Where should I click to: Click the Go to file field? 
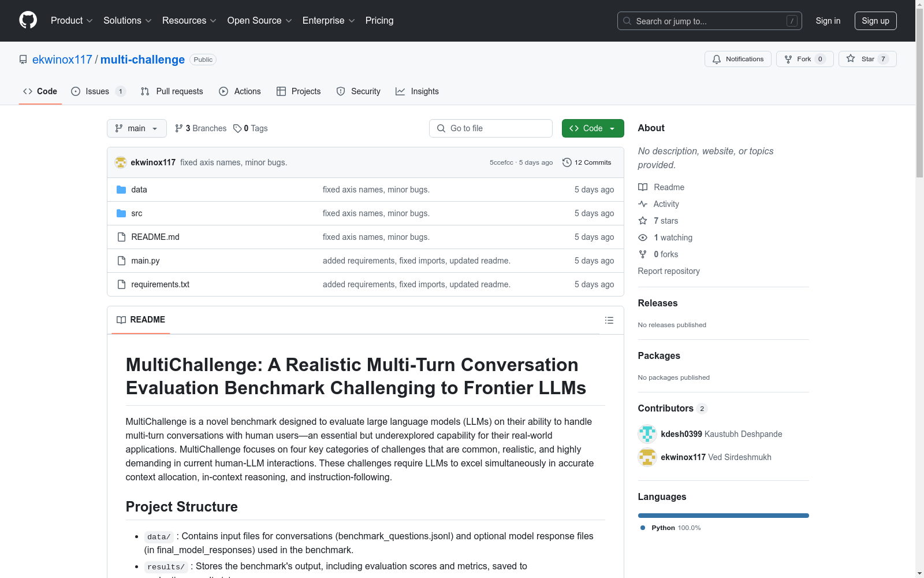tap(491, 128)
